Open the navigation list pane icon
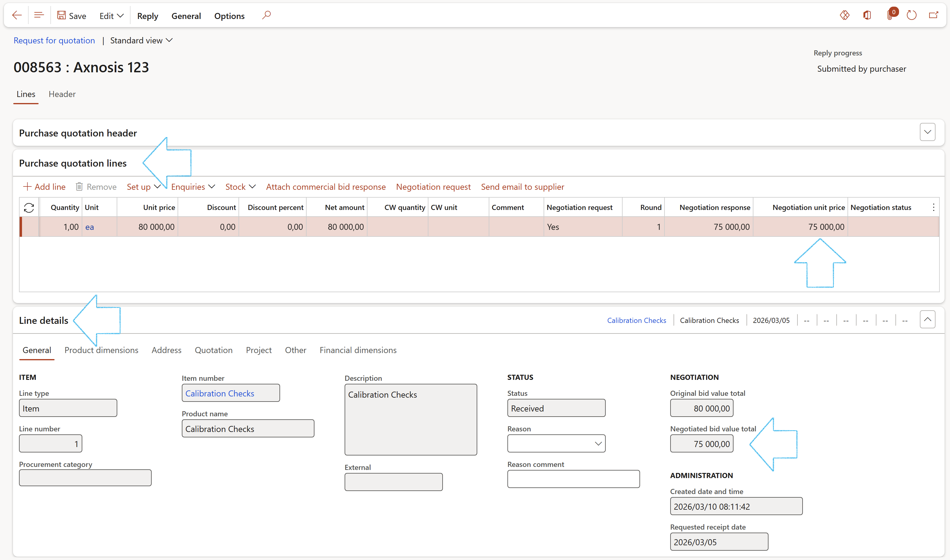 point(39,15)
